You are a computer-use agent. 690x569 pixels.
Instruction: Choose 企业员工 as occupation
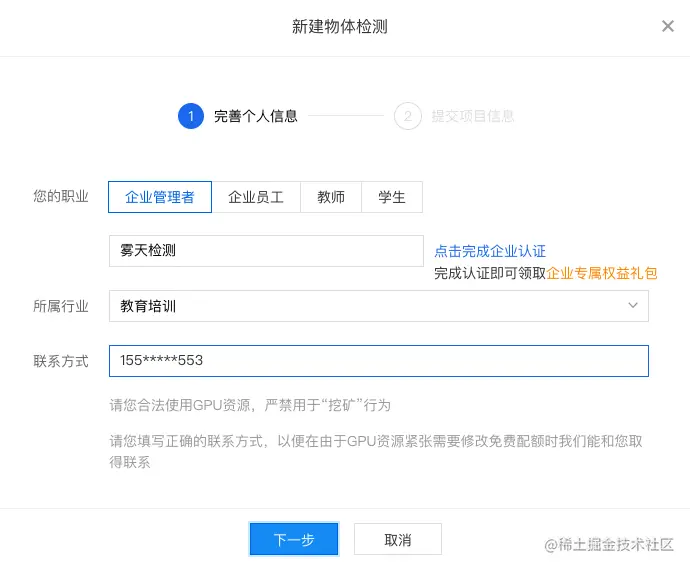click(256, 197)
